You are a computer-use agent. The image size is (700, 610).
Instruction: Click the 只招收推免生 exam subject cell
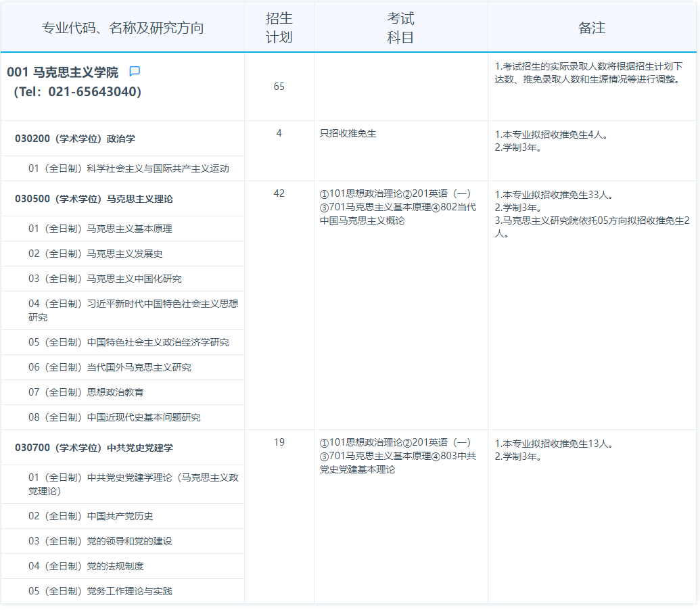348,134
